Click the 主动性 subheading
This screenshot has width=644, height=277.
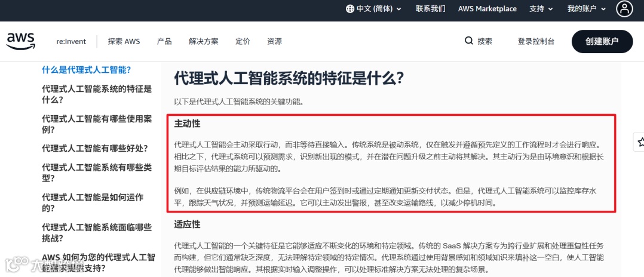click(x=188, y=124)
